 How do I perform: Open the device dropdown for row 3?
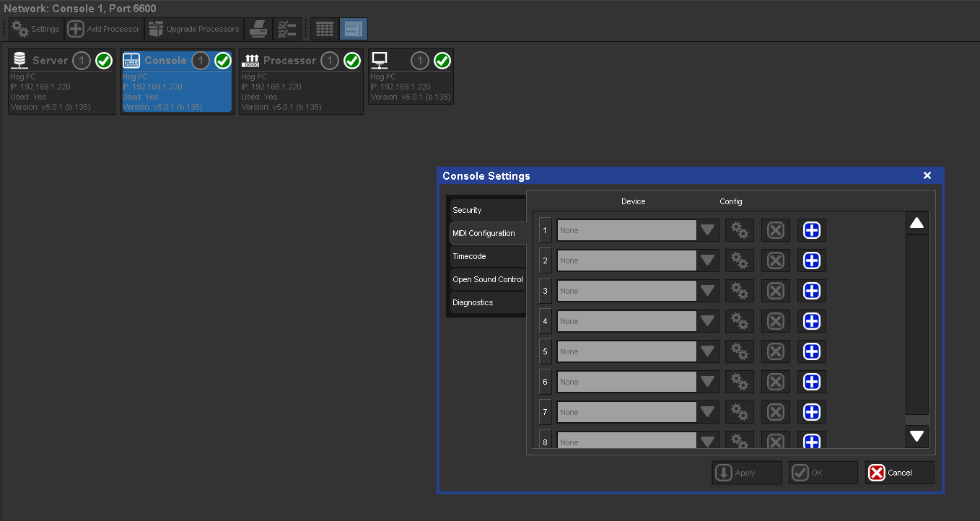708,291
